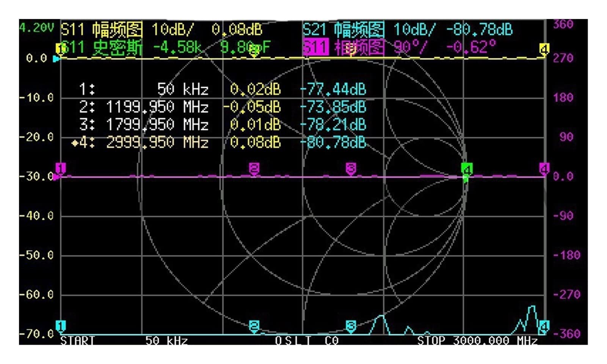Tap the START label at bottom left

coord(77,340)
